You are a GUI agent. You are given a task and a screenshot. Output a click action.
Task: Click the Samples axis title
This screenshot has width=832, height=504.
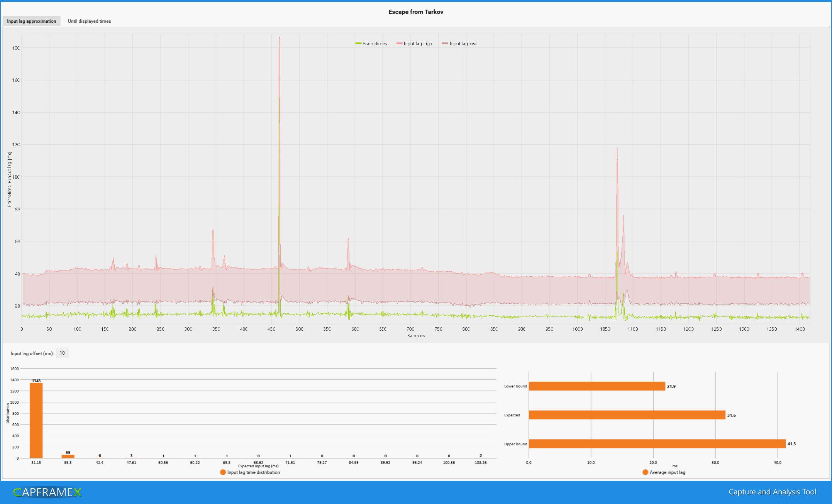coord(416,336)
